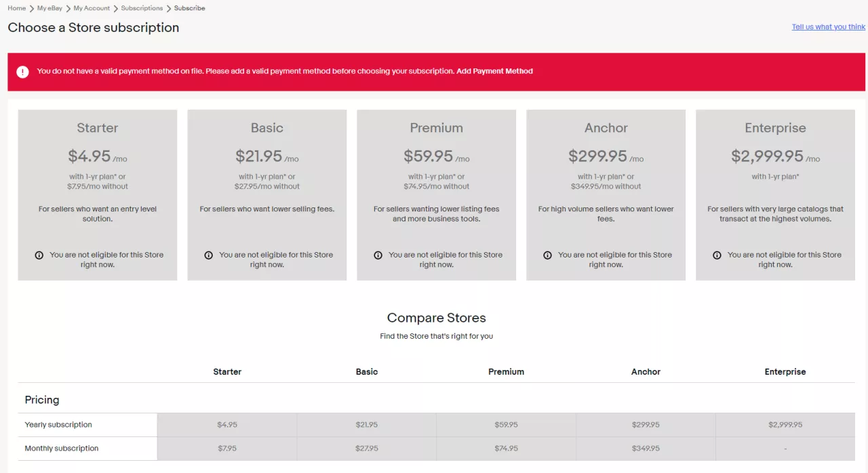Go to Home breadcrumb
The image size is (868, 473).
(17, 8)
